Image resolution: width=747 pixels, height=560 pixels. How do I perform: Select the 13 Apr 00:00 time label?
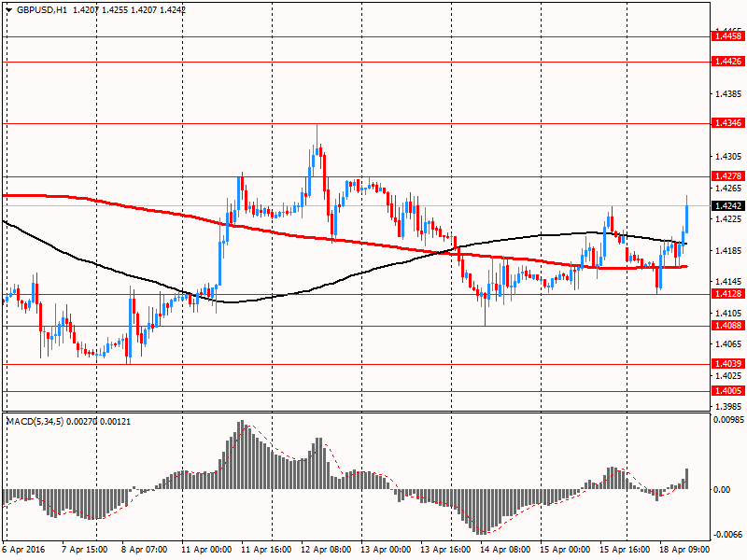pyautogui.click(x=386, y=550)
